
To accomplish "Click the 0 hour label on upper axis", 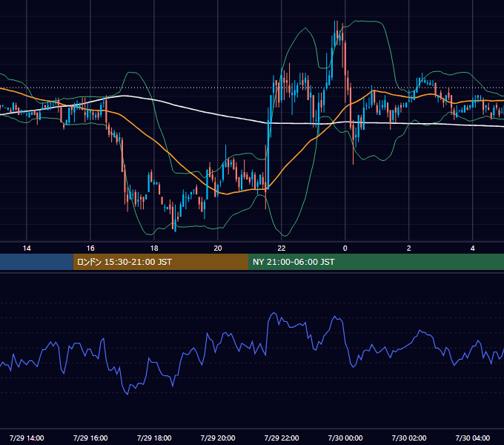I will (345, 248).
